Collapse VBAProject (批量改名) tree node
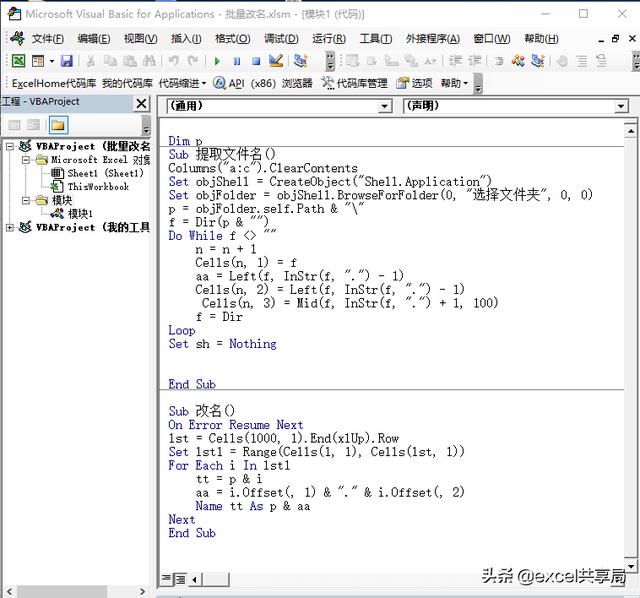Screen dimensions: 640x598 click(x=10, y=147)
